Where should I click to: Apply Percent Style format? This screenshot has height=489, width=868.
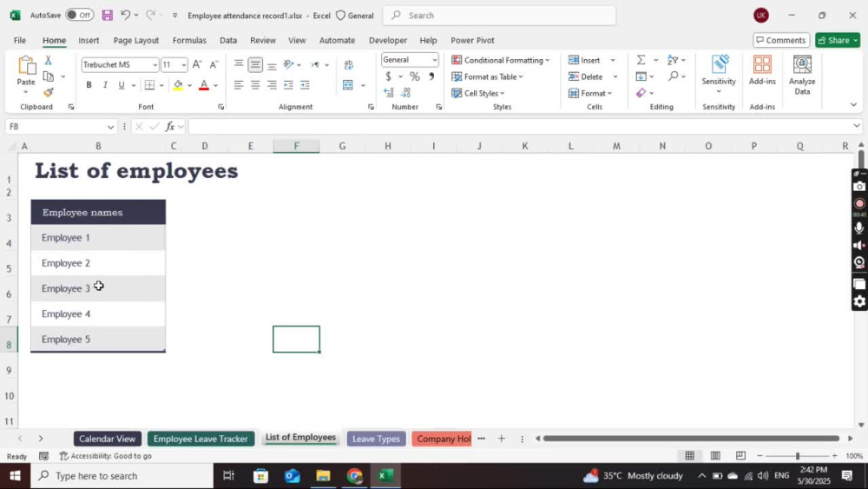[415, 76]
